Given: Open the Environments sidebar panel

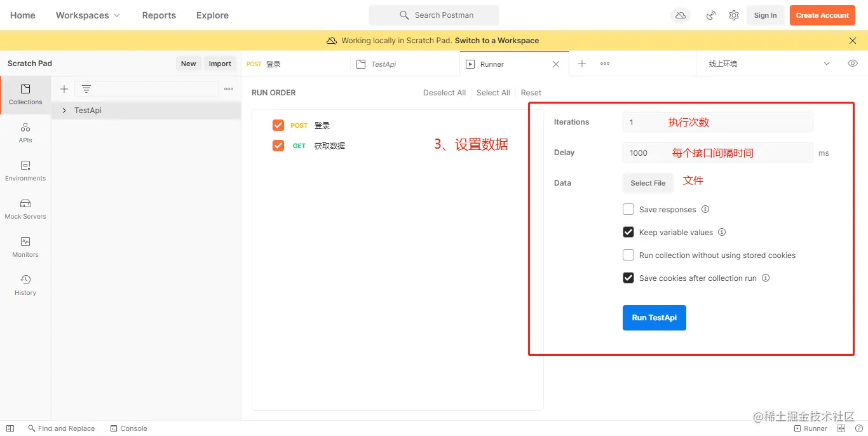Looking at the screenshot, I should [25, 171].
